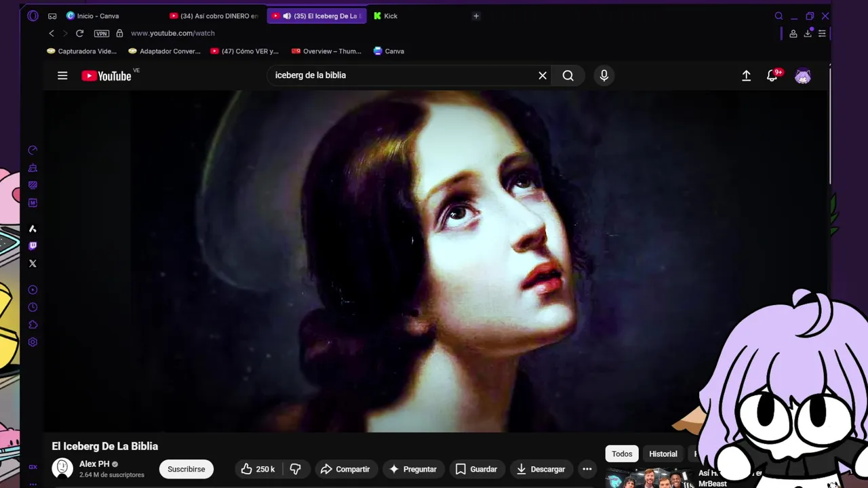This screenshot has width=868, height=488.
Task: Open the browser downloads icon
Action: tap(808, 33)
